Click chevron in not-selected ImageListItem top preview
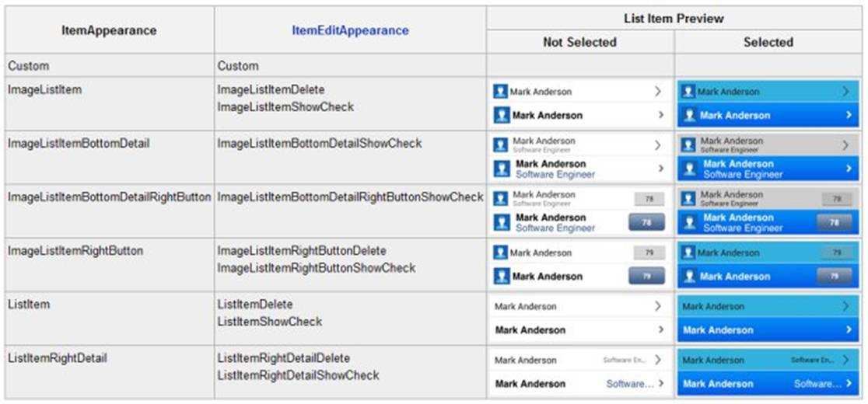This screenshot has width=868, height=404. tap(658, 91)
